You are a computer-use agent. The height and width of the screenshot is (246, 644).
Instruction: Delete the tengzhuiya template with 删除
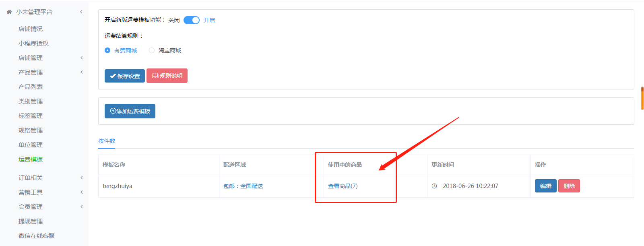[x=569, y=186]
